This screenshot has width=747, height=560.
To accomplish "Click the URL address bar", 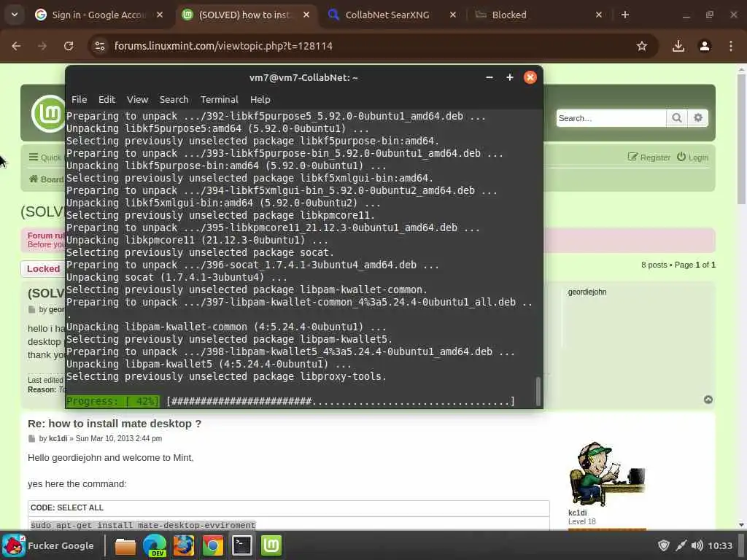I will click(x=371, y=46).
